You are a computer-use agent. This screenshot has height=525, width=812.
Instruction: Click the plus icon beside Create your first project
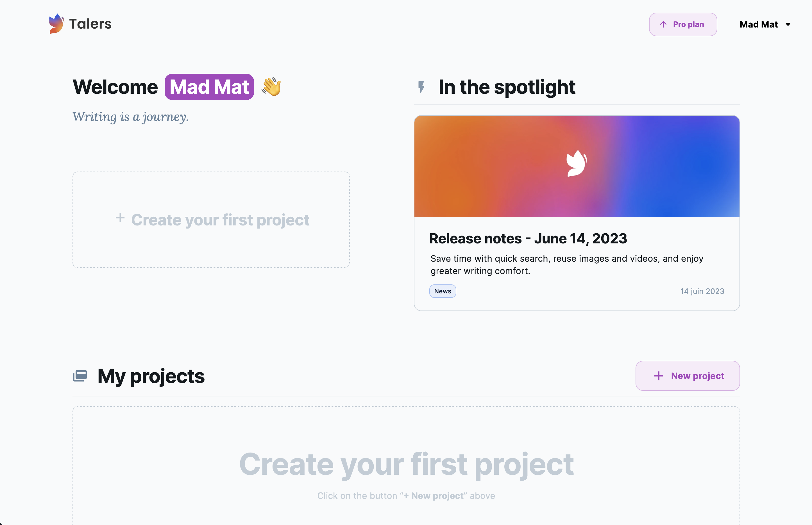(x=120, y=218)
